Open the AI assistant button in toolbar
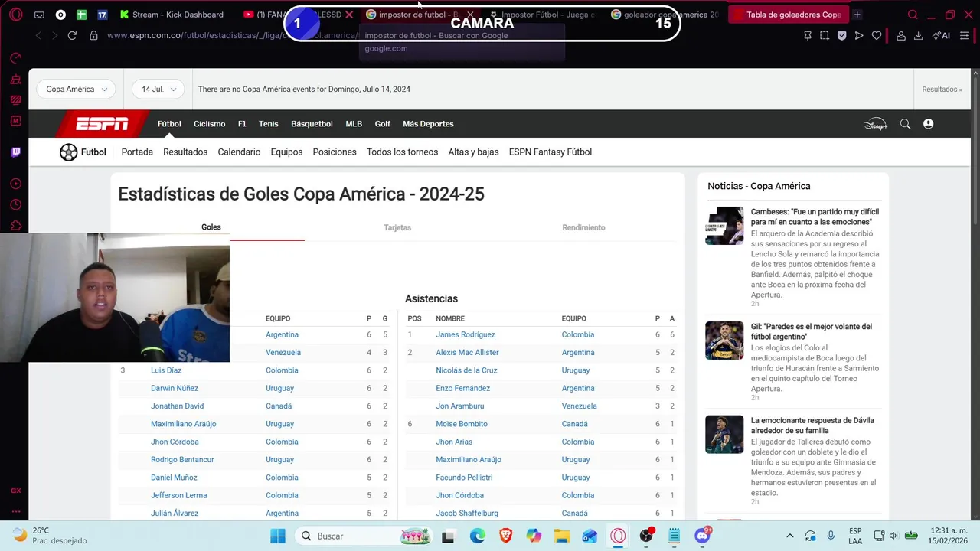 point(941,35)
